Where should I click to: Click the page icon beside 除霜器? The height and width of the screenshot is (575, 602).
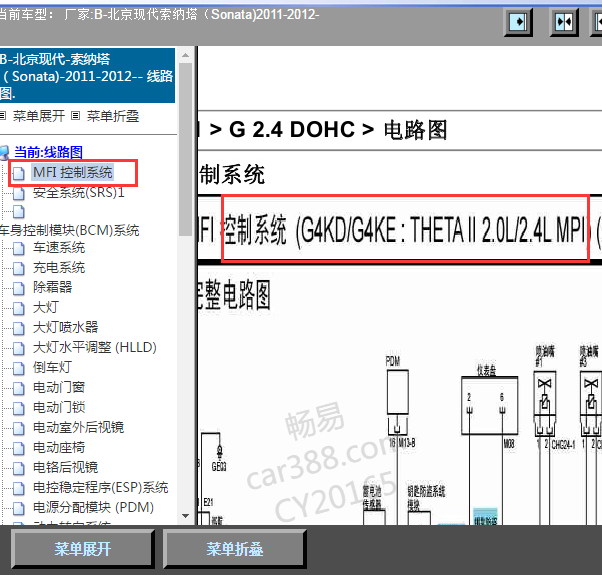(18, 288)
